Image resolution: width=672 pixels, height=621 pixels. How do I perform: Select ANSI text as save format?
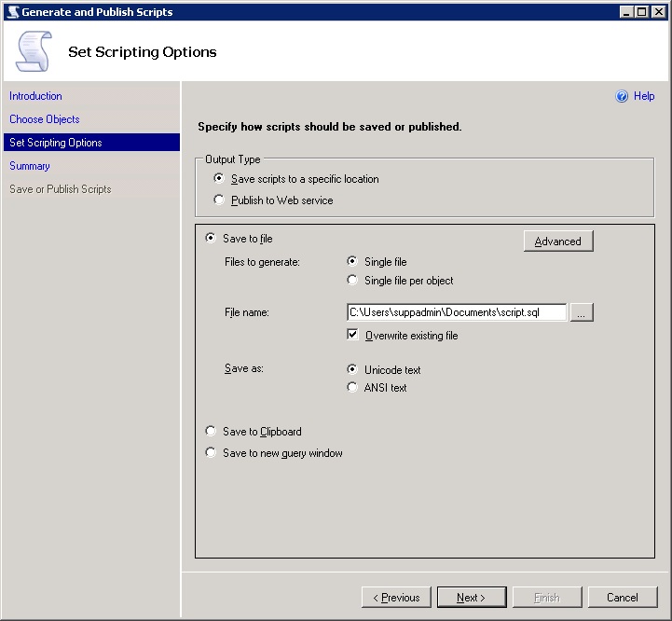click(x=352, y=387)
